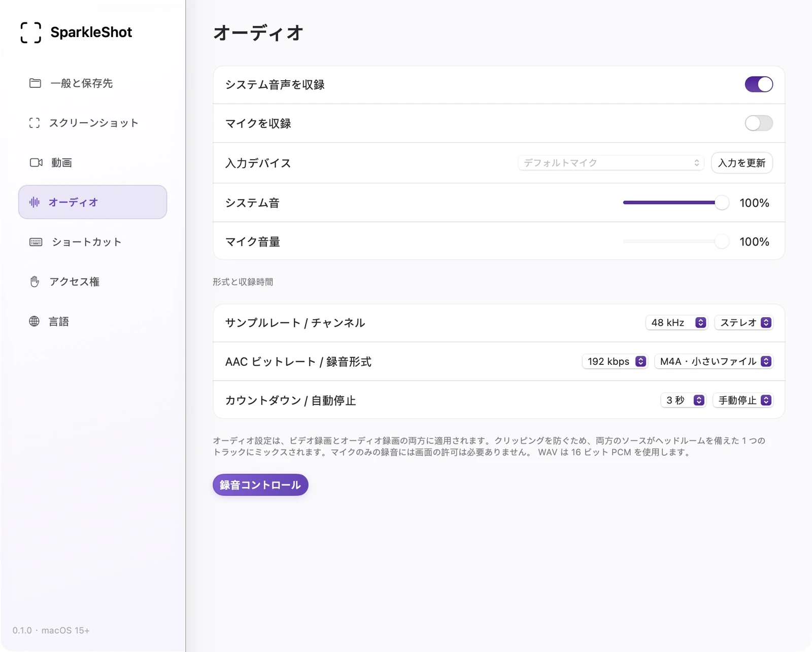Click the サンプルレート / チャンネル label
This screenshot has height=652, width=812.
(x=295, y=323)
